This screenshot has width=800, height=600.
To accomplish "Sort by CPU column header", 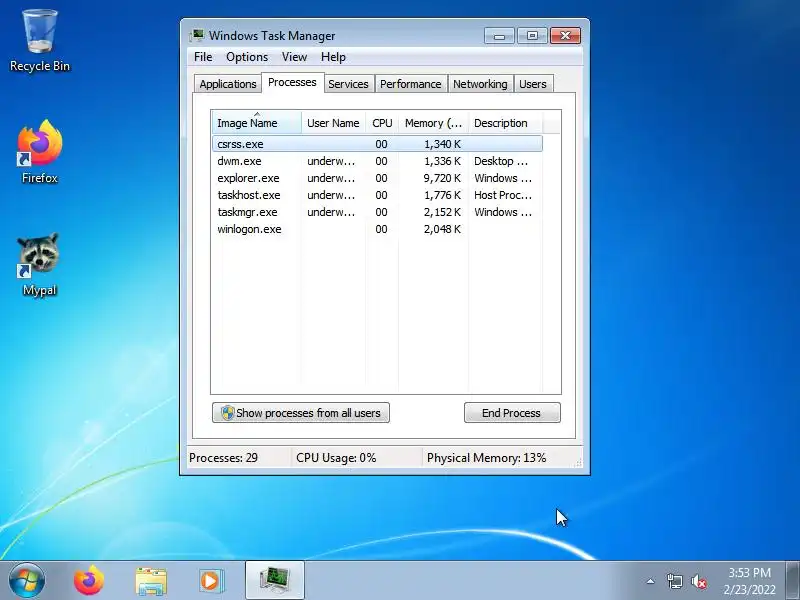I will 382,123.
